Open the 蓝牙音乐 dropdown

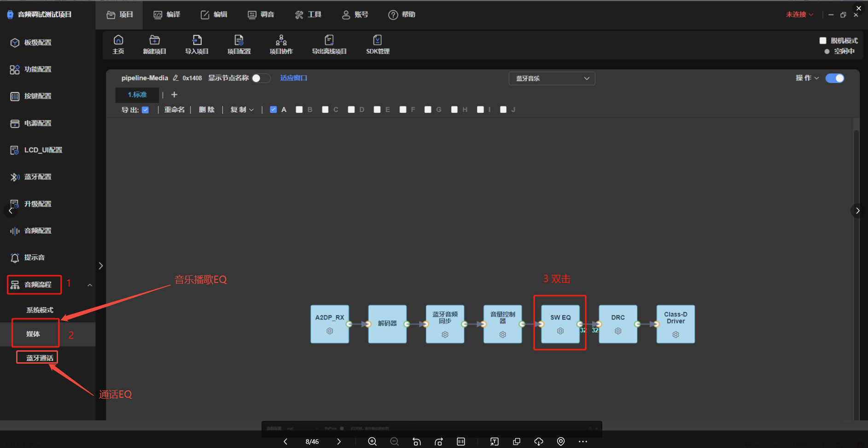552,78
